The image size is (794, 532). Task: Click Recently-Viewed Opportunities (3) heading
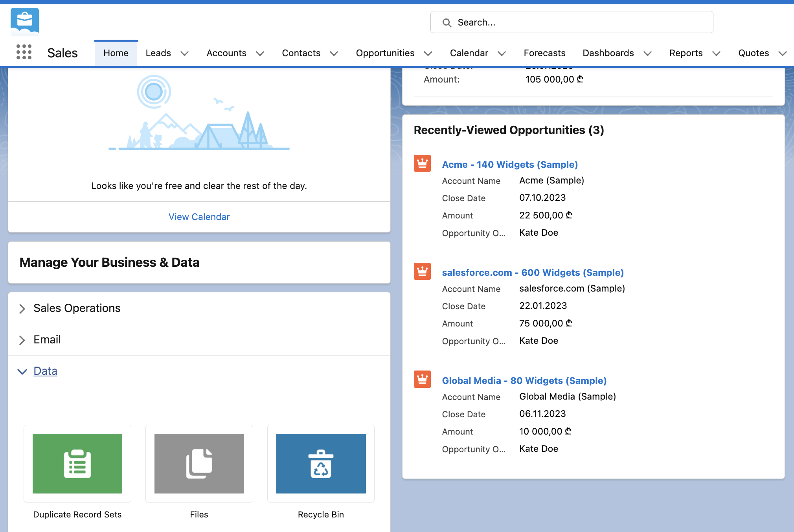click(x=509, y=130)
